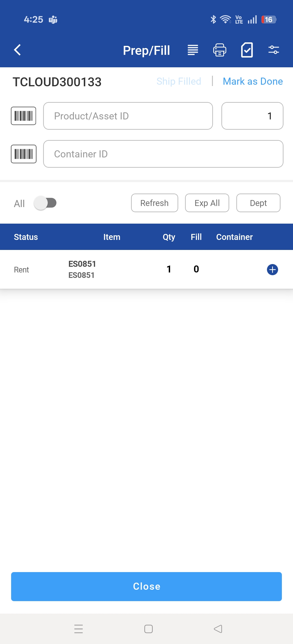The image size is (293, 644).
Task: Open the list view lines icon
Action: [x=193, y=50]
